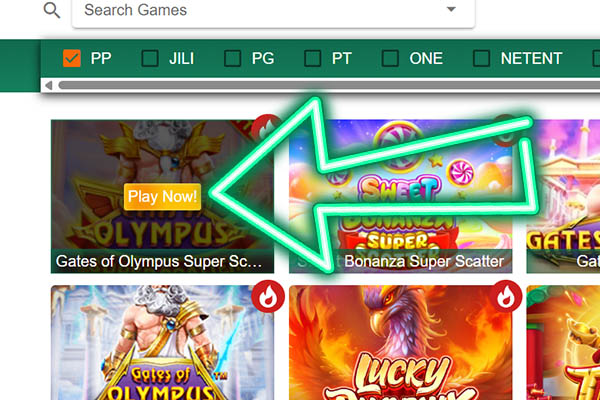Viewport: 600px width, 400px height.
Task: Enable the JILI provider checkbox
Action: pyautogui.click(x=150, y=59)
